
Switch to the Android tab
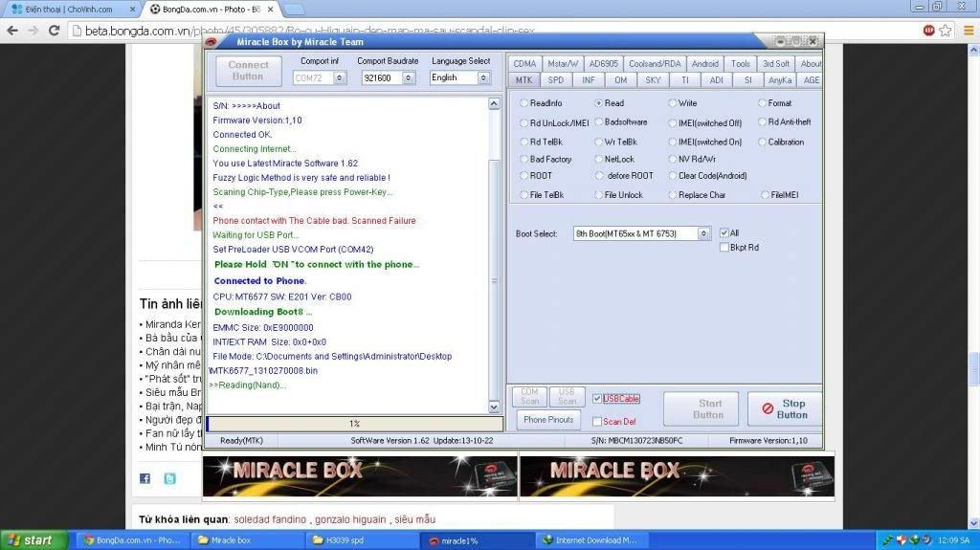coord(705,64)
